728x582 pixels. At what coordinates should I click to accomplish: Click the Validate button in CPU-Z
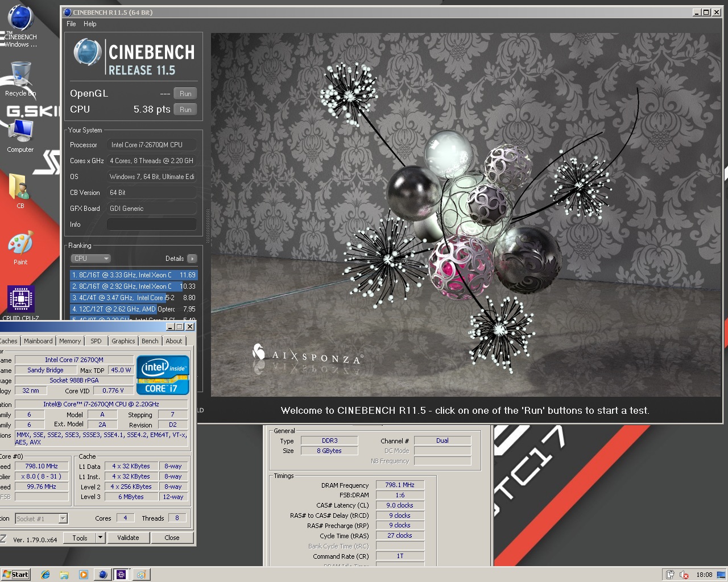[x=128, y=538]
